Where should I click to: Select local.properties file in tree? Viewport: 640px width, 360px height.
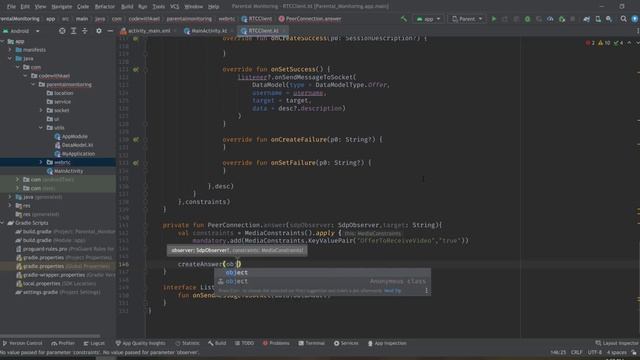coord(41,284)
